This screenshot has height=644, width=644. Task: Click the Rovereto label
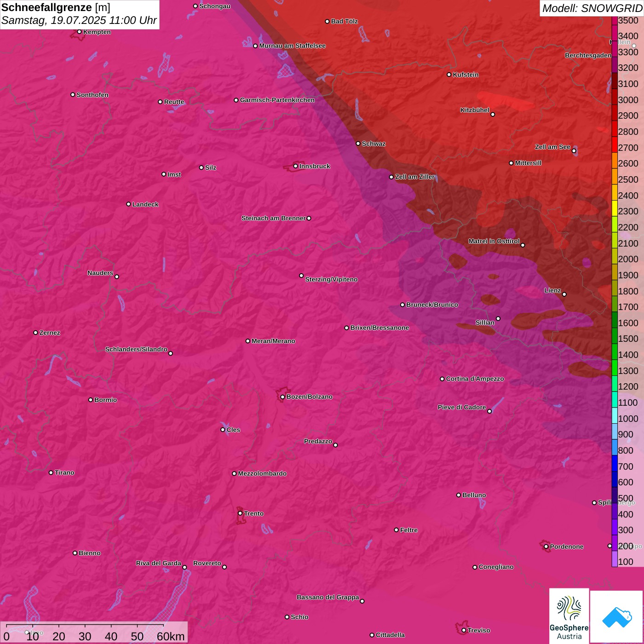207,563
